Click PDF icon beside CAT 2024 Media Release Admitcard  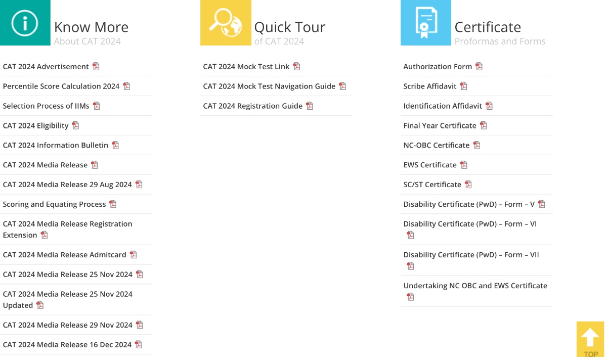pyautogui.click(x=133, y=255)
